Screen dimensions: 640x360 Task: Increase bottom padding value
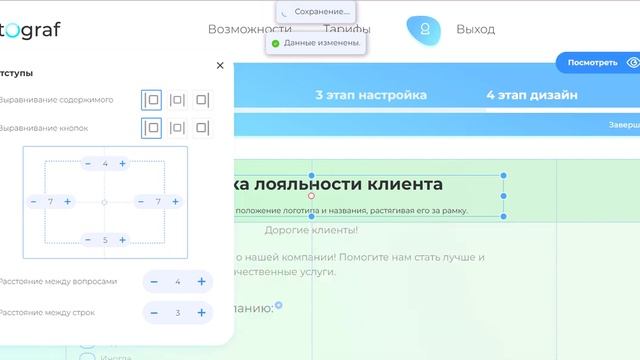pos(122,240)
